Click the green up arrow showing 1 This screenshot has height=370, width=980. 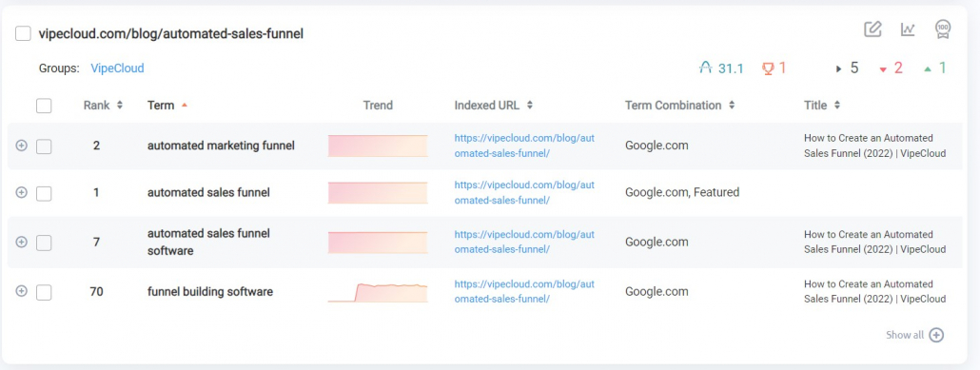click(928, 69)
